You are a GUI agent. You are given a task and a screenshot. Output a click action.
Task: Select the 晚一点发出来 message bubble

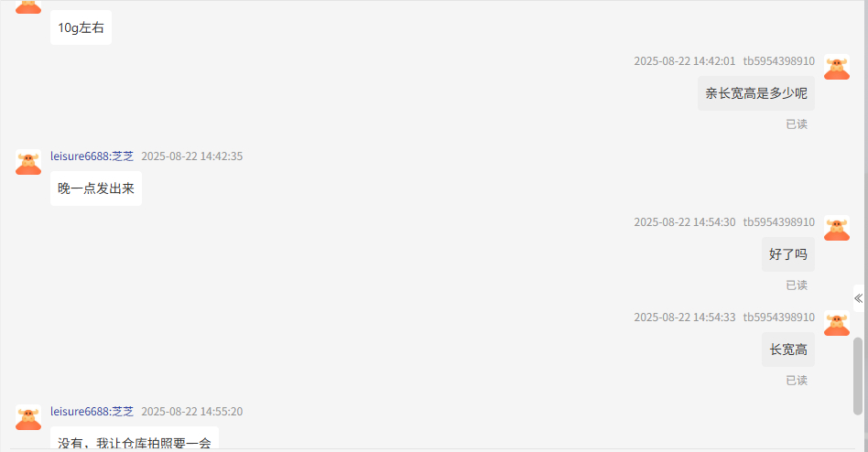pyautogui.click(x=96, y=188)
